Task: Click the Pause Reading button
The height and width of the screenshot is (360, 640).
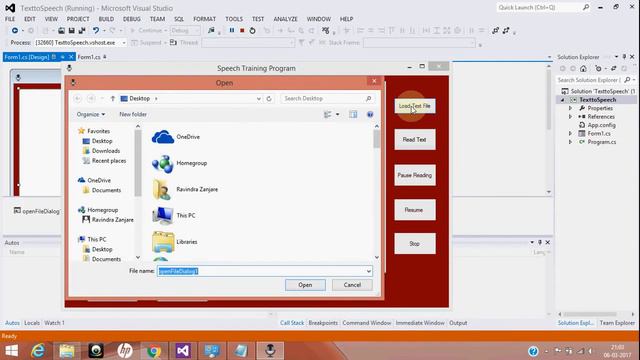Action: pyautogui.click(x=415, y=175)
